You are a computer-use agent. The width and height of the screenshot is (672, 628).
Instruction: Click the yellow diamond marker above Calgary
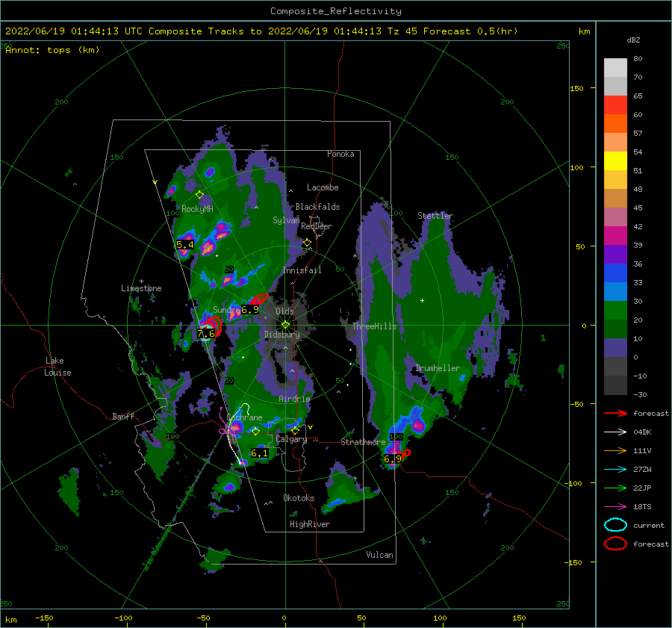point(295,430)
